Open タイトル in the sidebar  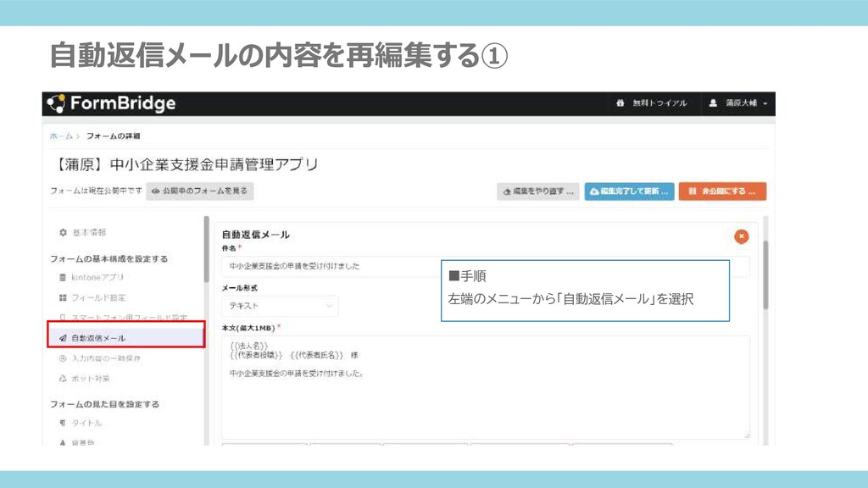point(87,424)
